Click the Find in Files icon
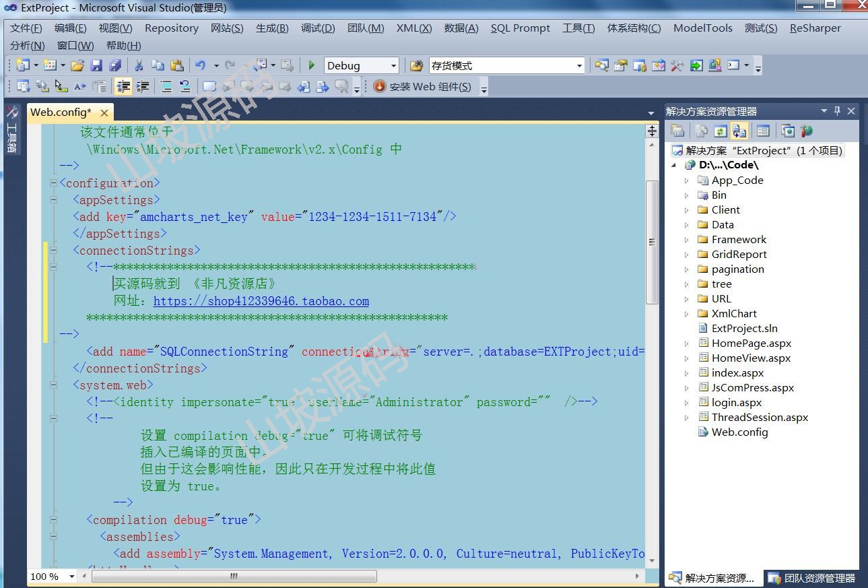 pos(417,65)
